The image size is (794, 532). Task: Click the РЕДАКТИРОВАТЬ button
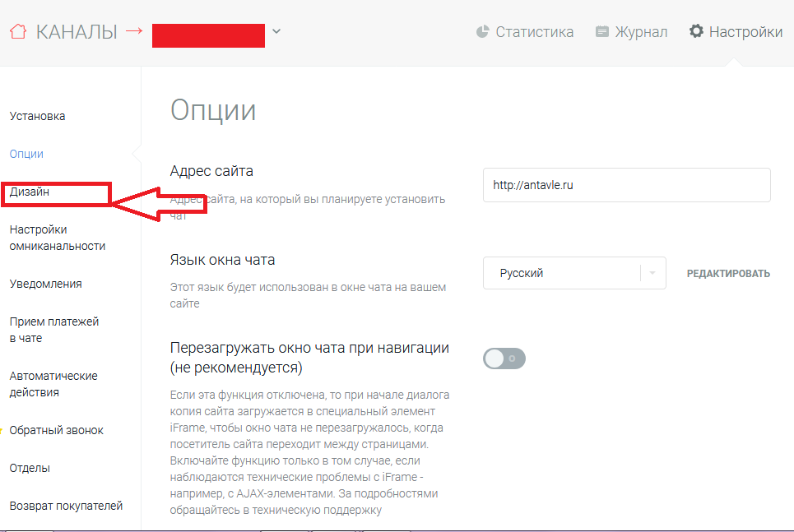pos(728,273)
